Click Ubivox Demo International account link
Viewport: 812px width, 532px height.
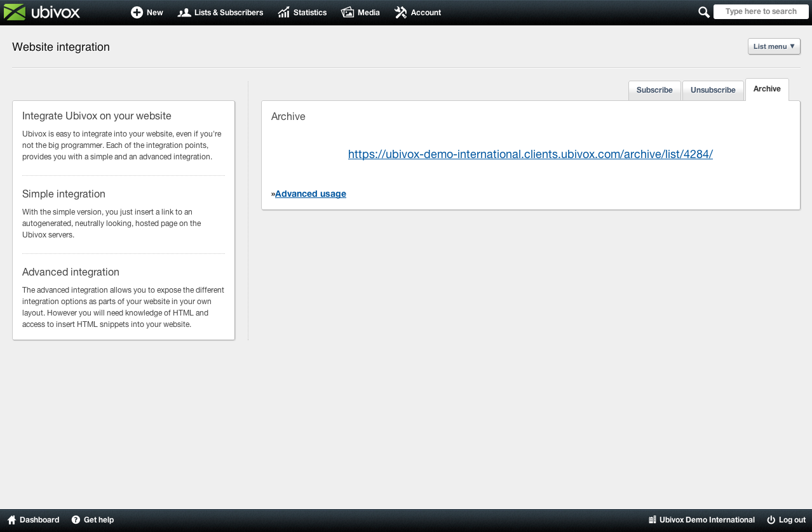tap(701, 520)
